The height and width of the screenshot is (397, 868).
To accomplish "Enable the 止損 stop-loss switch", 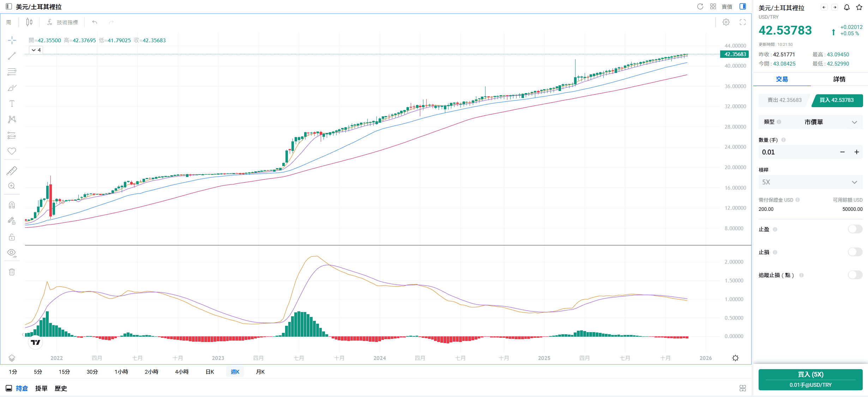I will click(855, 252).
